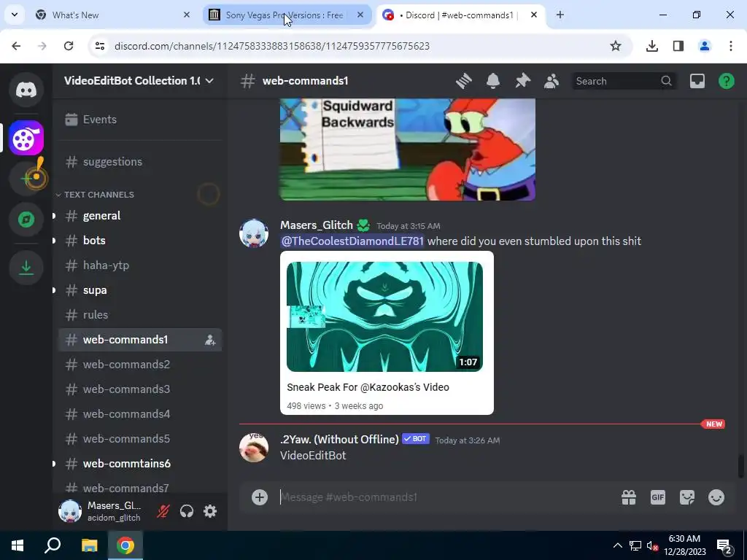
Task: Click Masers_Glitch avatar on the message
Action: (x=253, y=233)
